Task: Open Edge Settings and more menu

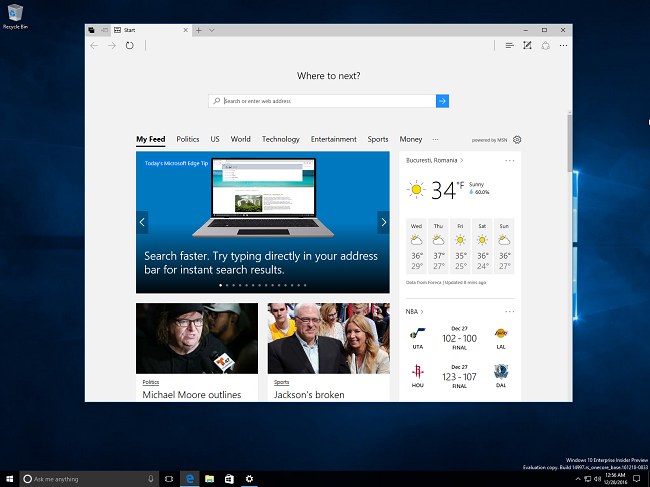Action: point(563,46)
